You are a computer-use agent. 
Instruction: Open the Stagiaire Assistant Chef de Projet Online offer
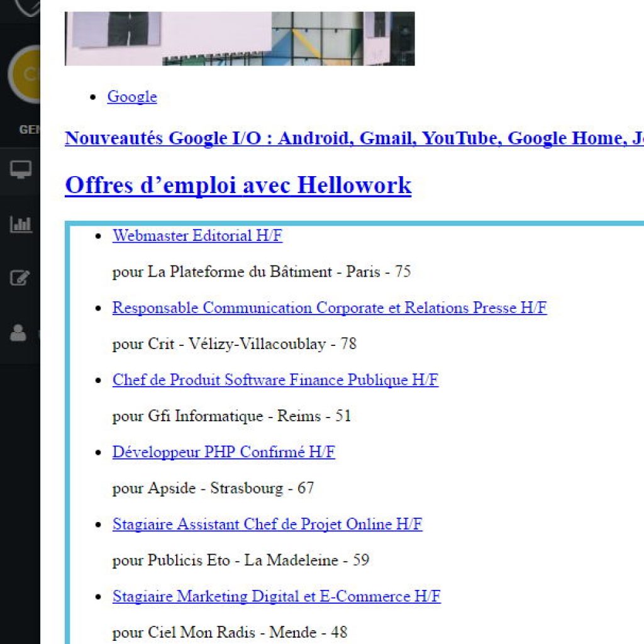pyautogui.click(x=267, y=525)
